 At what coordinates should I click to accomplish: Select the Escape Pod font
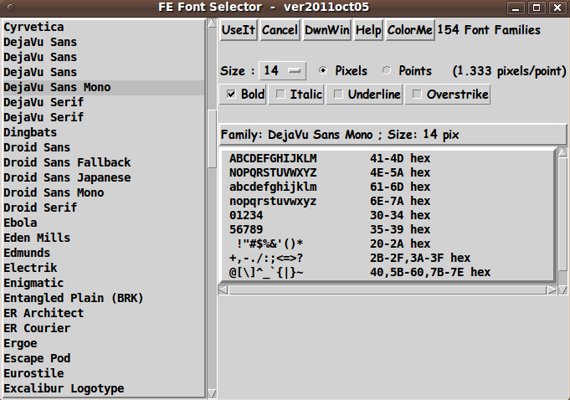[103, 359]
